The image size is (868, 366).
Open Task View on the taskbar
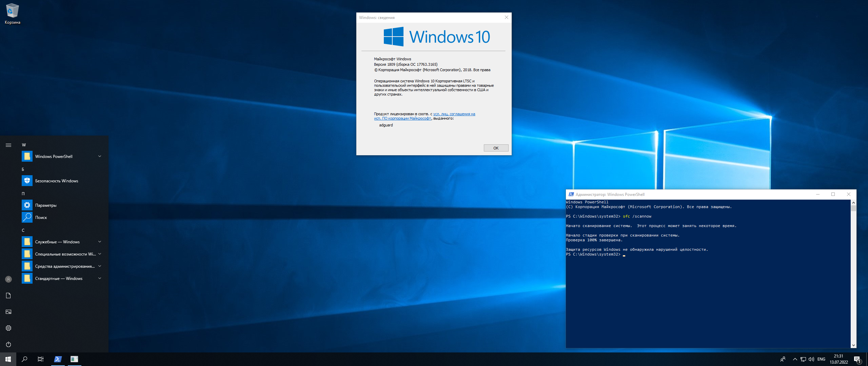[x=41, y=359]
